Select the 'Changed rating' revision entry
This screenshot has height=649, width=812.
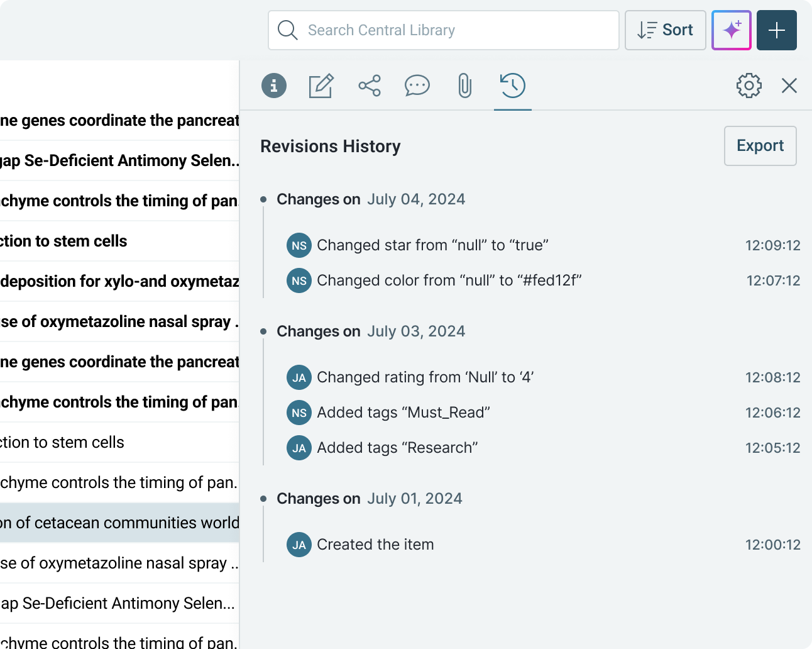point(425,377)
